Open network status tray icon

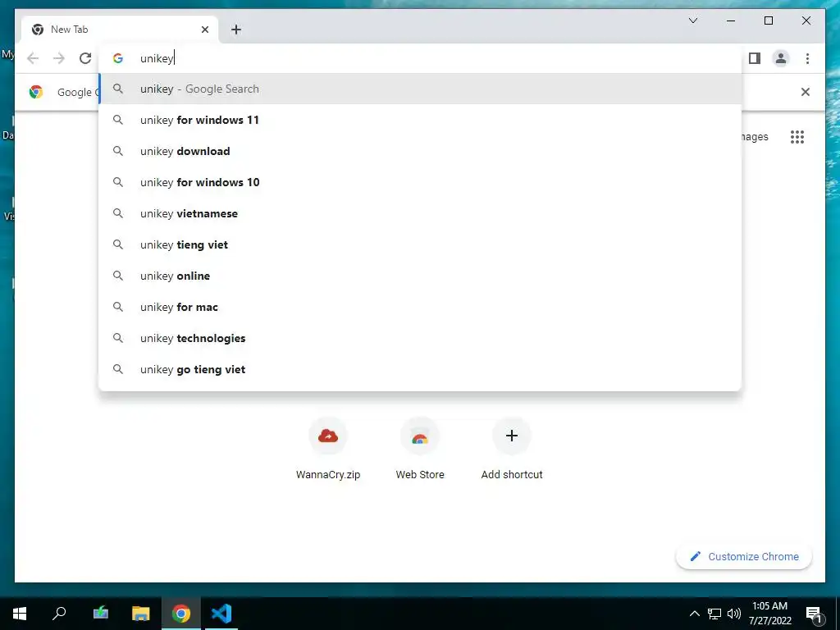pos(714,614)
